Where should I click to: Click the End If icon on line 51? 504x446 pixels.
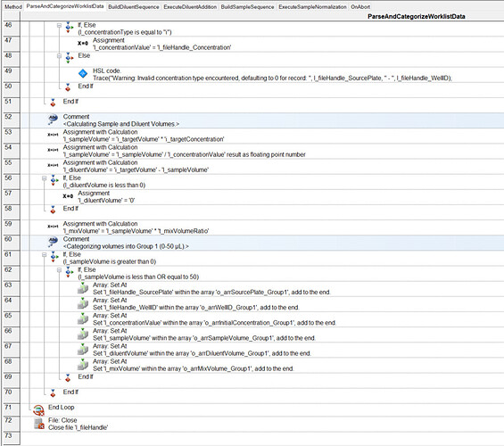tap(53, 103)
